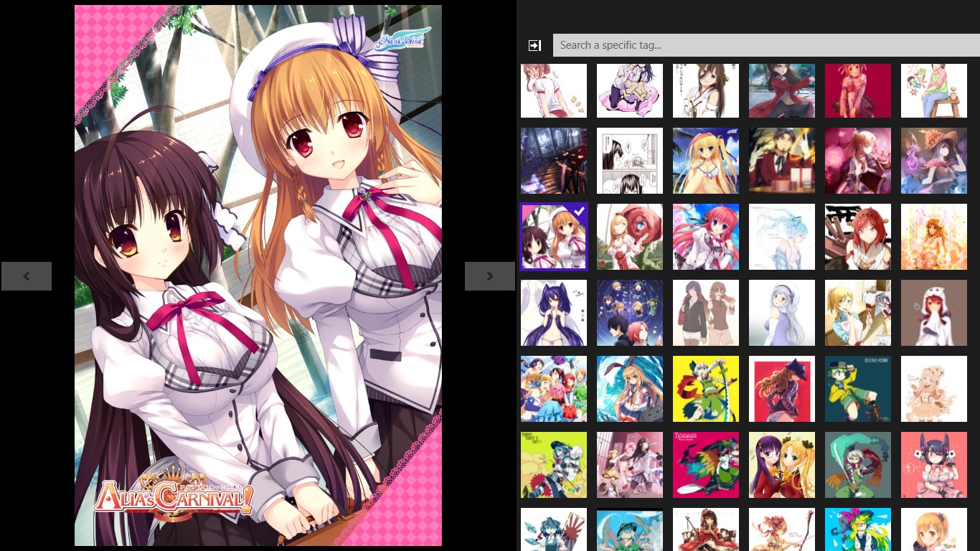This screenshot has height=551, width=980.
Task: Open the blonde girl with red rose thumbnail
Action: (x=629, y=237)
